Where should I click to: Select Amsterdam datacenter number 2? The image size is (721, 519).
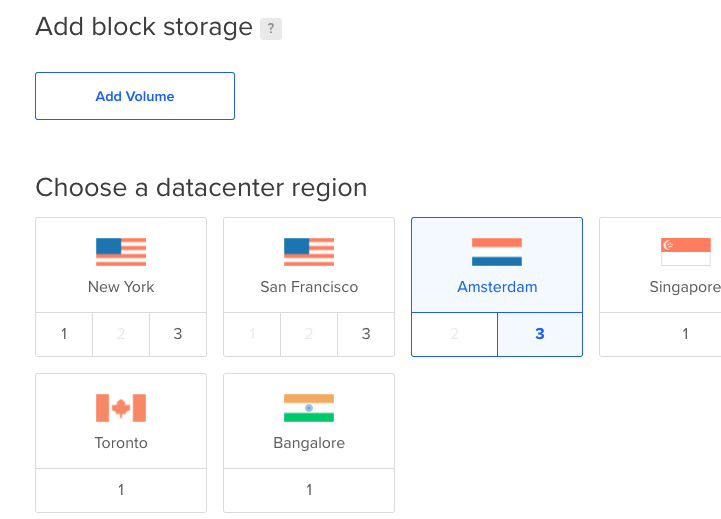coord(454,334)
